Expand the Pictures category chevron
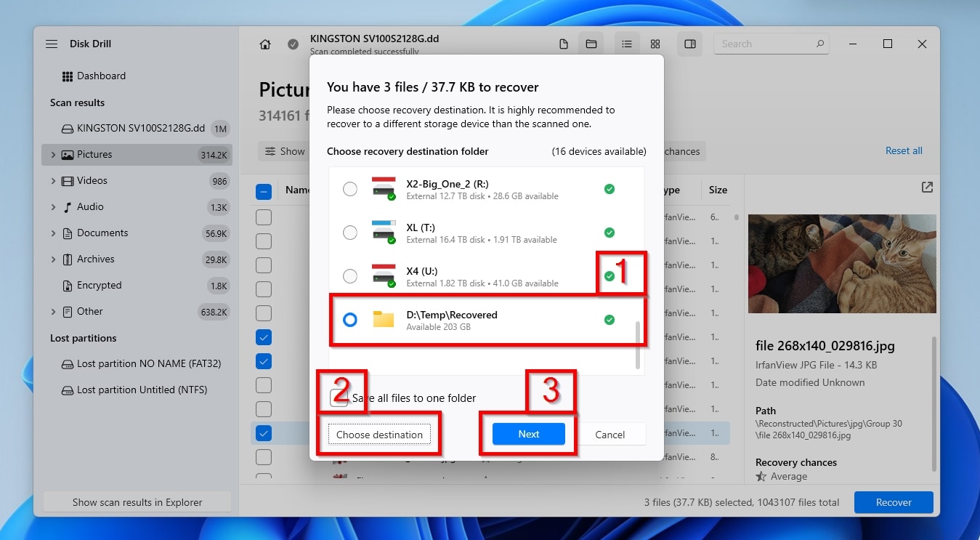This screenshot has width=980, height=540. [53, 155]
